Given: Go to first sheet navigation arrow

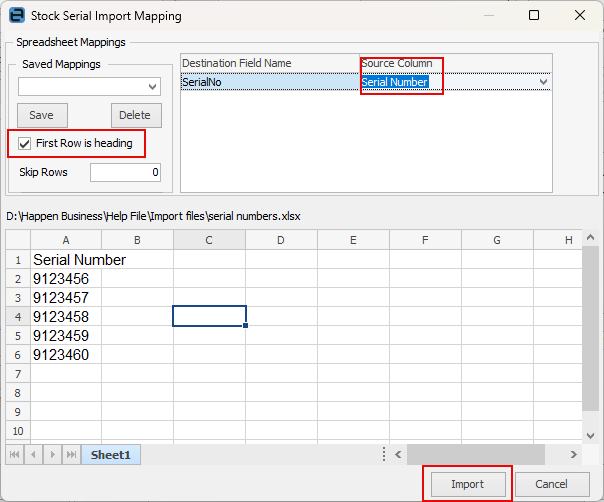Looking at the screenshot, I should [15, 455].
